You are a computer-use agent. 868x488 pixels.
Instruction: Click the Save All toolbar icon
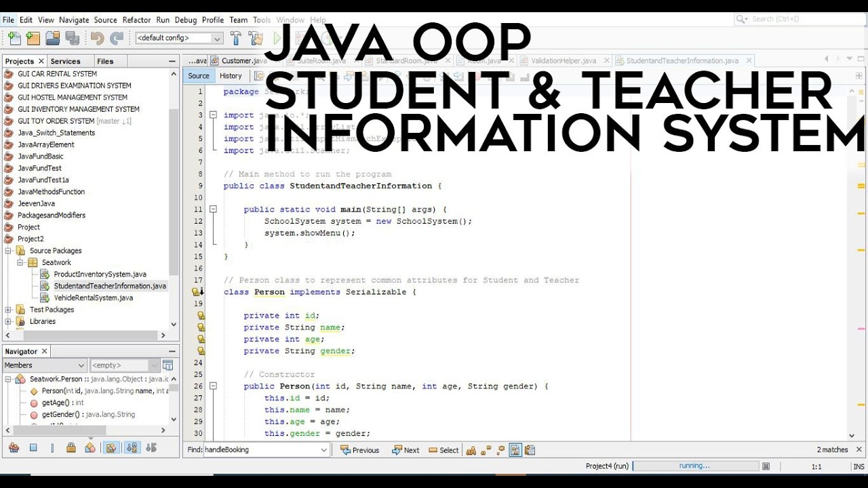click(x=72, y=39)
